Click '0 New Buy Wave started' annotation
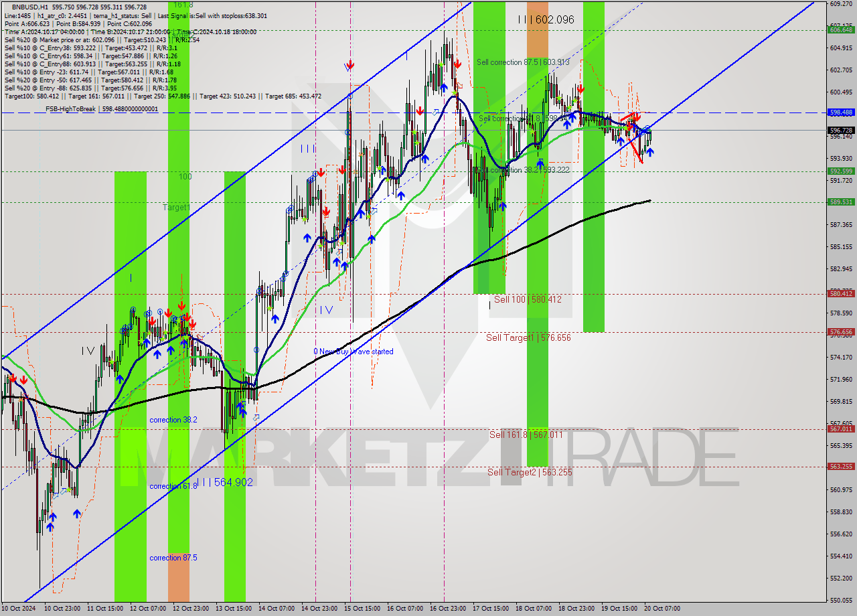This screenshot has height=616, width=857. coord(354,352)
